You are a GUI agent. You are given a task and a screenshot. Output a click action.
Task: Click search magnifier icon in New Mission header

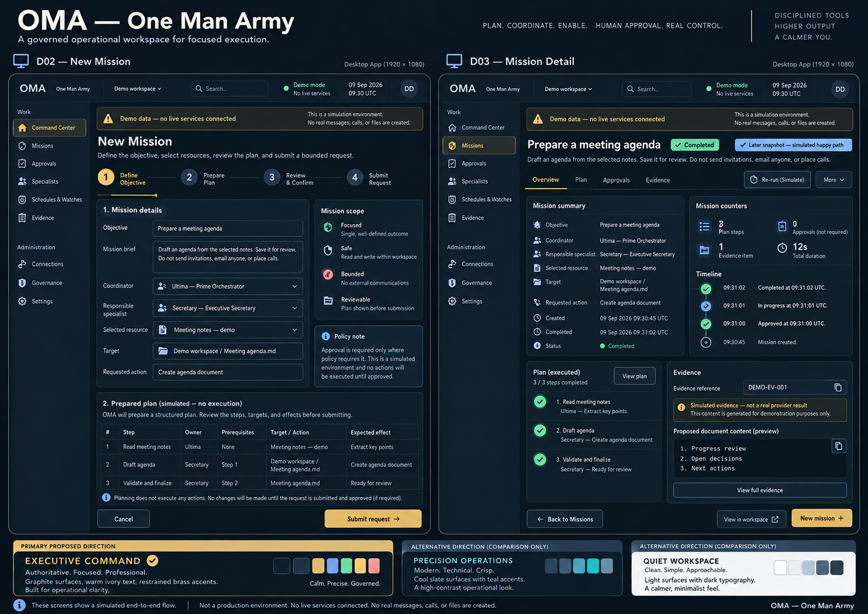click(199, 88)
